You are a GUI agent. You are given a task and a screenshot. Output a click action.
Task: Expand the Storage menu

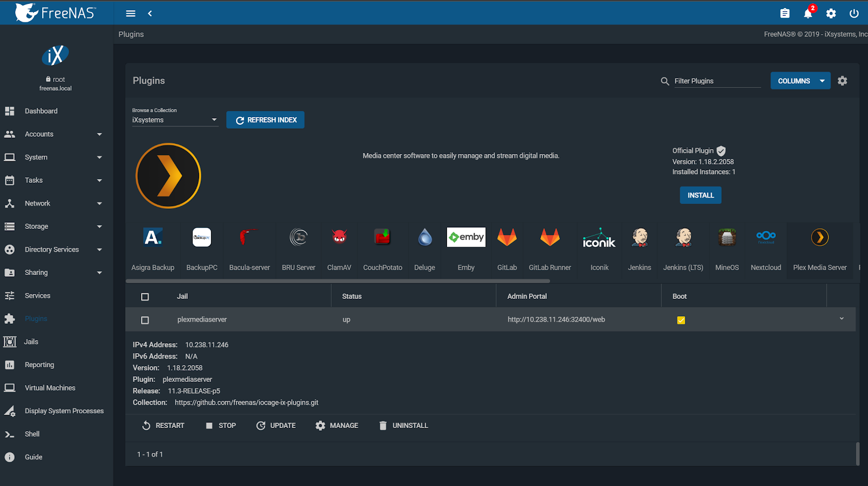(x=56, y=226)
